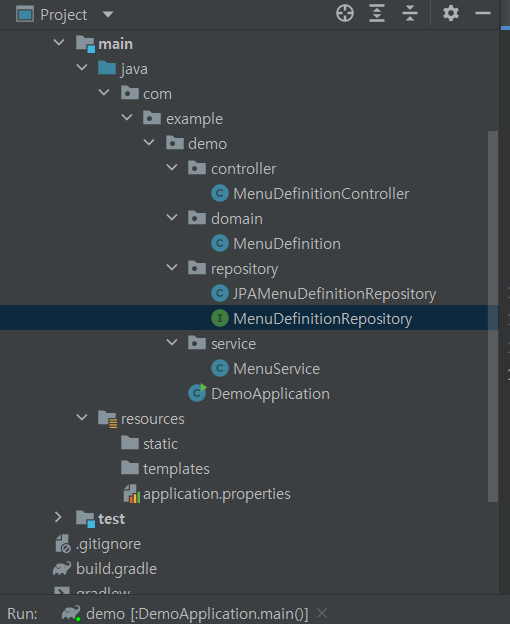Image resolution: width=510 pixels, height=624 pixels.
Task: Click the main source folder icon
Action: point(85,44)
